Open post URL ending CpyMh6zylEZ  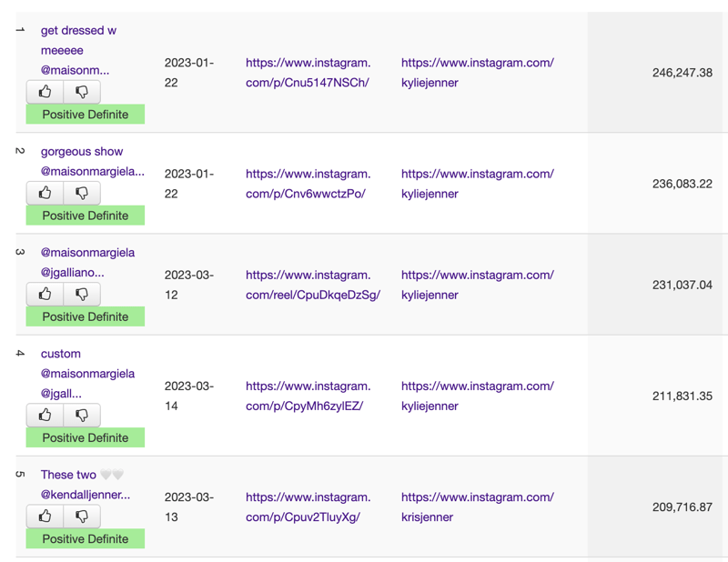point(308,396)
